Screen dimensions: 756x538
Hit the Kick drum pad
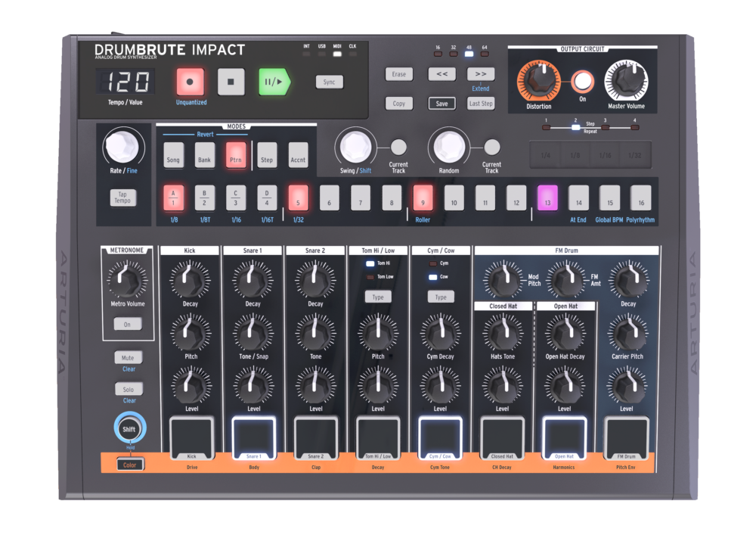pyautogui.click(x=191, y=439)
